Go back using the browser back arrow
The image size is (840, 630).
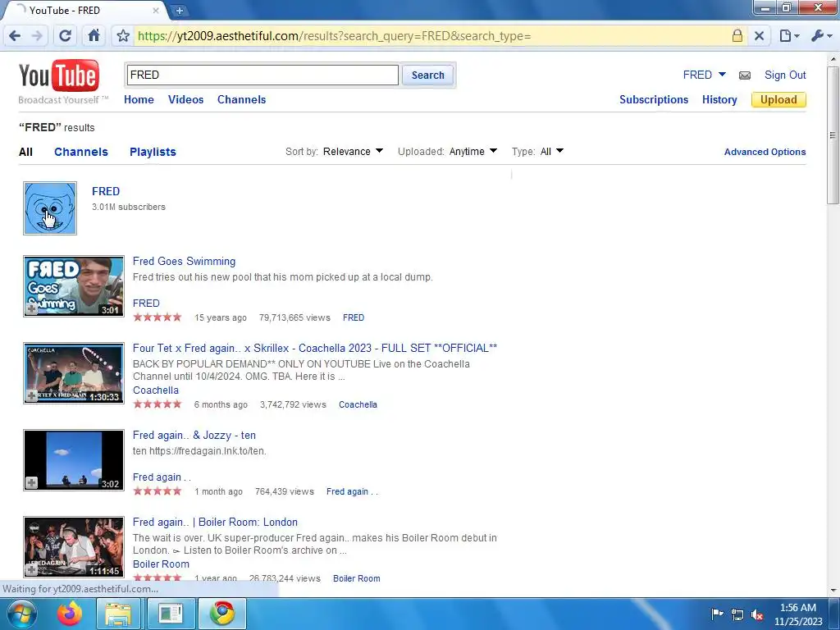point(15,36)
